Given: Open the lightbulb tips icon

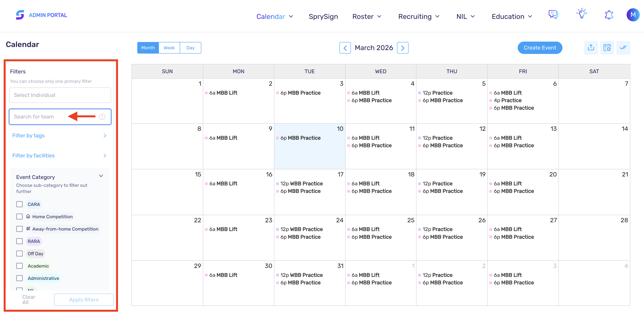Looking at the screenshot, I should pos(582,13).
